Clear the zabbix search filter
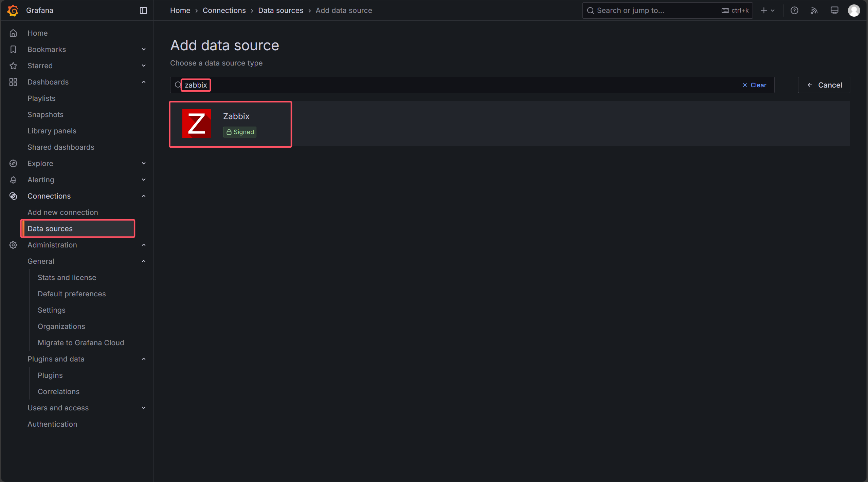This screenshot has width=868, height=482. tap(754, 85)
